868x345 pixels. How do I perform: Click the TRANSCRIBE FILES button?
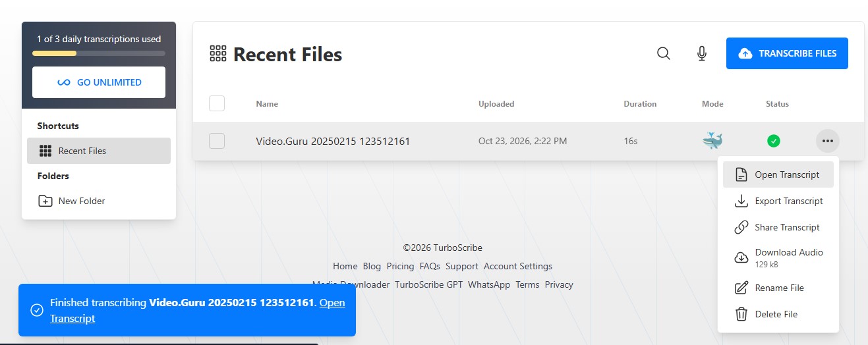pyautogui.click(x=787, y=53)
